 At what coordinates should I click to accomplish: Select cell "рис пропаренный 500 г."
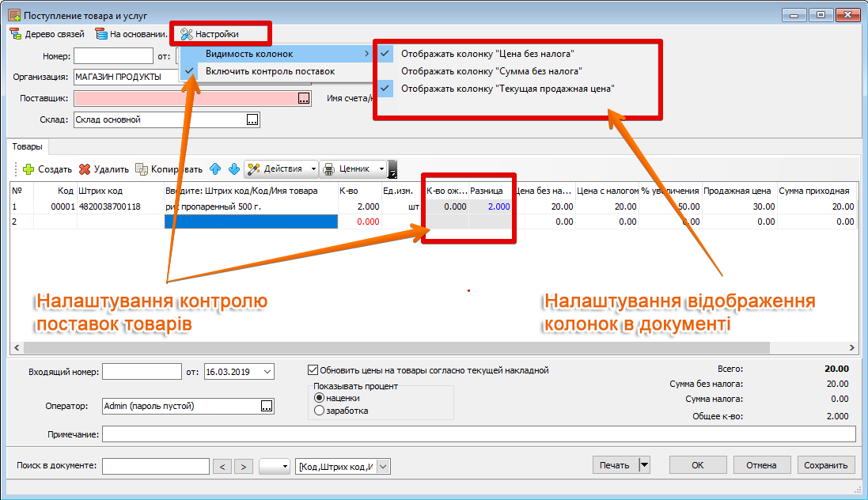[x=251, y=206]
